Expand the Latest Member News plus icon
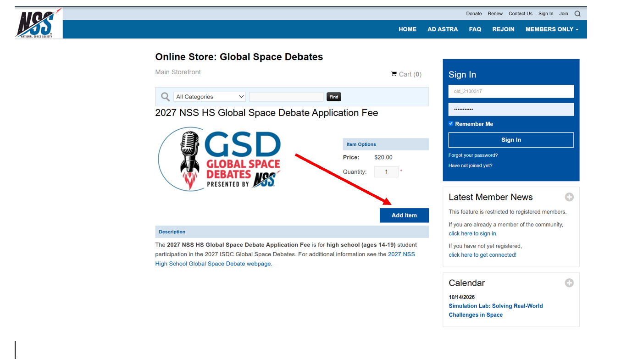621x364 pixels. pos(569,197)
